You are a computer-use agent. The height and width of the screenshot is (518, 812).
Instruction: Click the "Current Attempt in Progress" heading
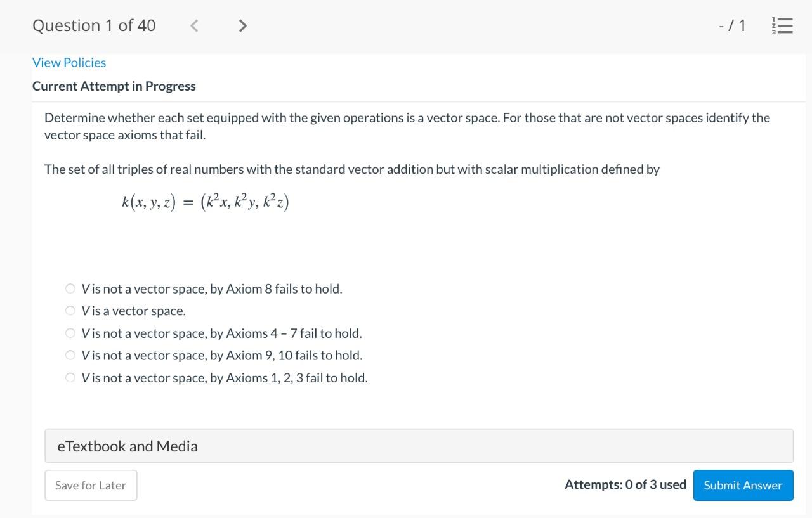tap(114, 86)
